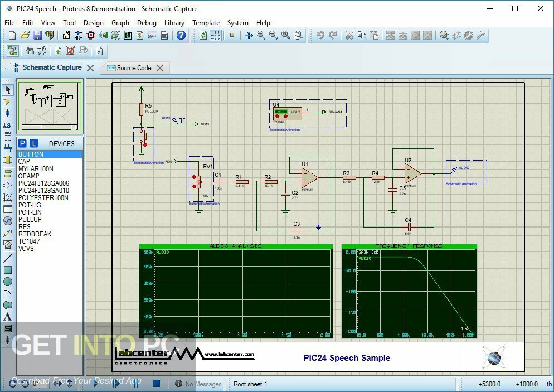Image resolution: width=554 pixels, height=392 pixels.
Task: Click the No Messages status indicator
Action: (x=200, y=384)
